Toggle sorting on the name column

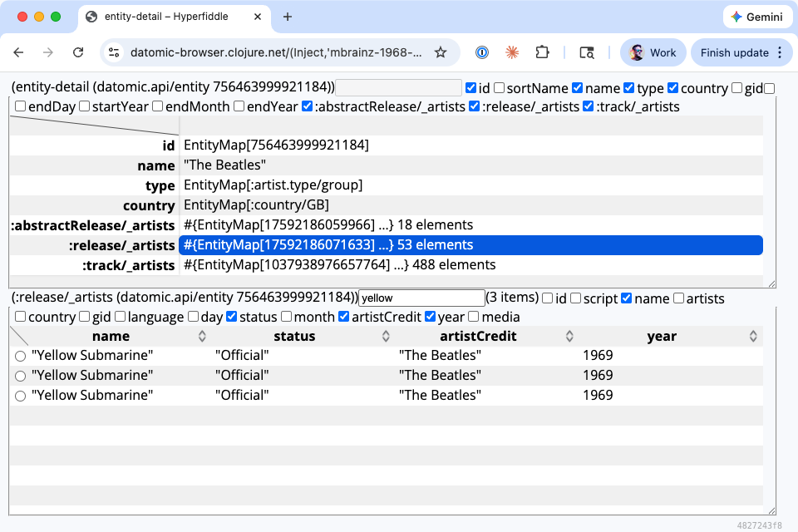[202, 336]
